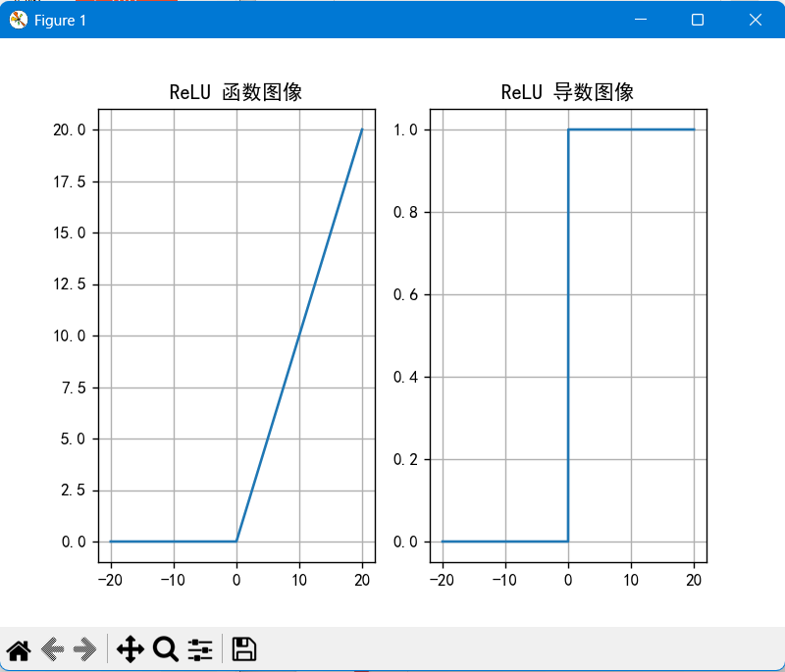Click the 'Figure 1' window title text
Screen dimensions: 785x672
60,21
